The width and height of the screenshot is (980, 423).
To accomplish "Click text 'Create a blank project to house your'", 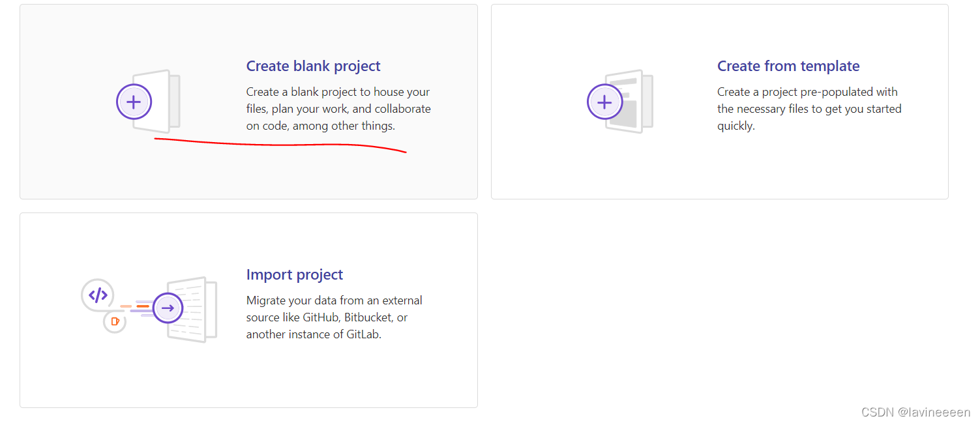I will (x=338, y=92).
